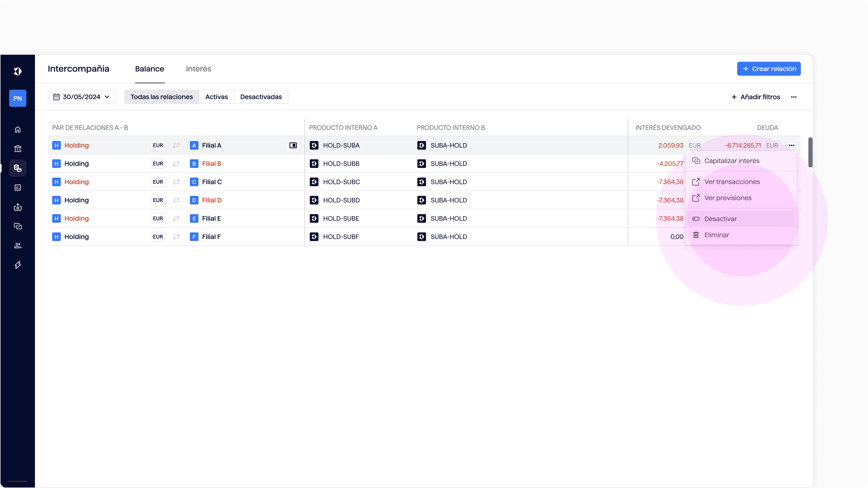This screenshot has height=488, width=868.
Task: Go to Home in sidebar
Action: [18, 130]
